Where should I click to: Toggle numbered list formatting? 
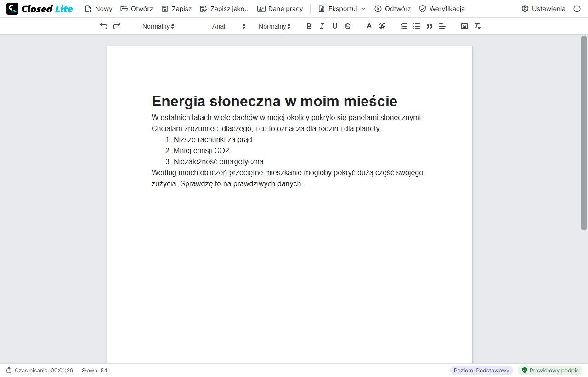pos(404,26)
